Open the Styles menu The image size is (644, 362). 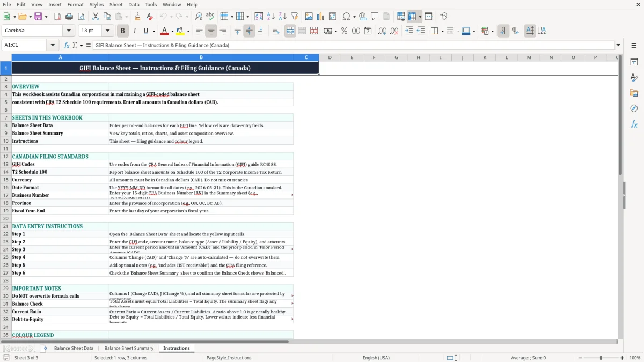click(x=97, y=4)
